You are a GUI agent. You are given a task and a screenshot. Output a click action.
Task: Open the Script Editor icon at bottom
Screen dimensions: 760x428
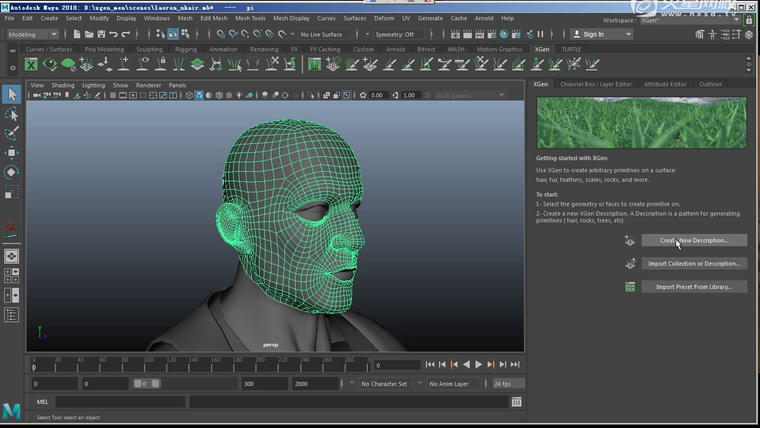click(x=516, y=402)
